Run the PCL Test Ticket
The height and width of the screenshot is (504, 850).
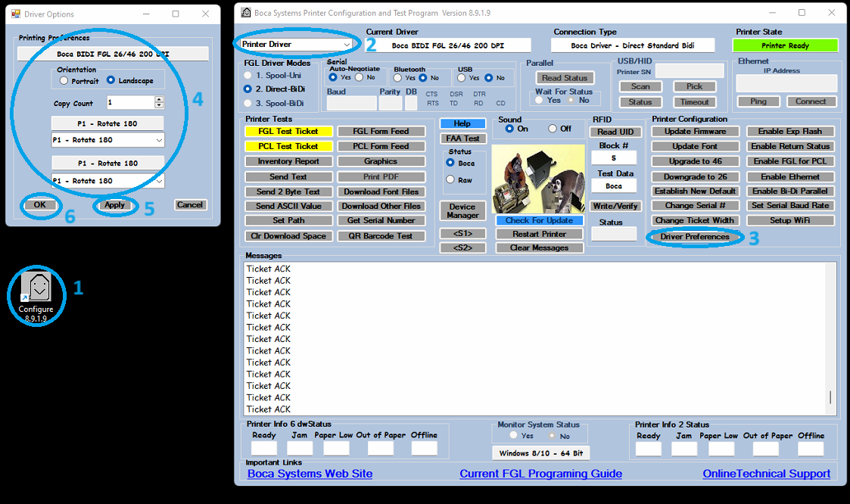click(x=288, y=146)
